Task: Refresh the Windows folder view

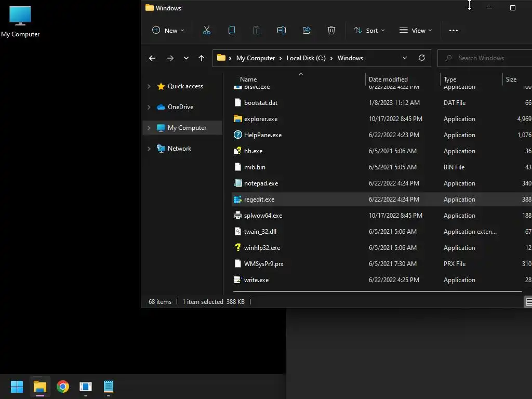Action: pyautogui.click(x=422, y=58)
